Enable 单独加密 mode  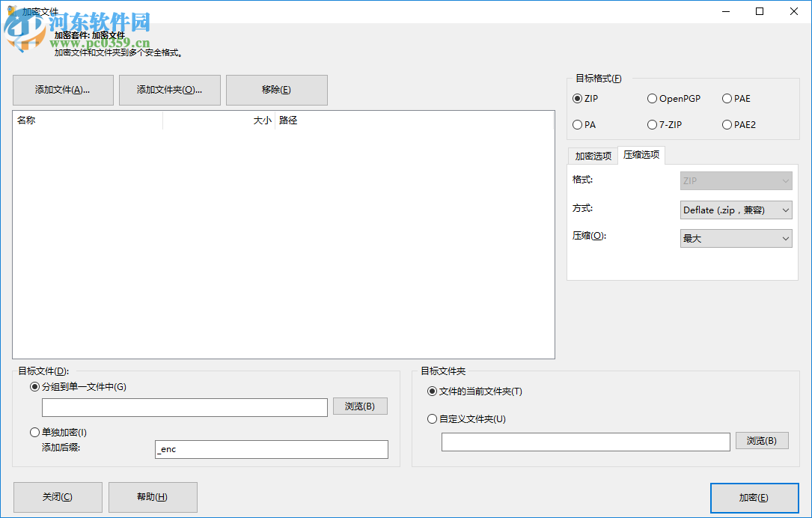coord(34,432)
